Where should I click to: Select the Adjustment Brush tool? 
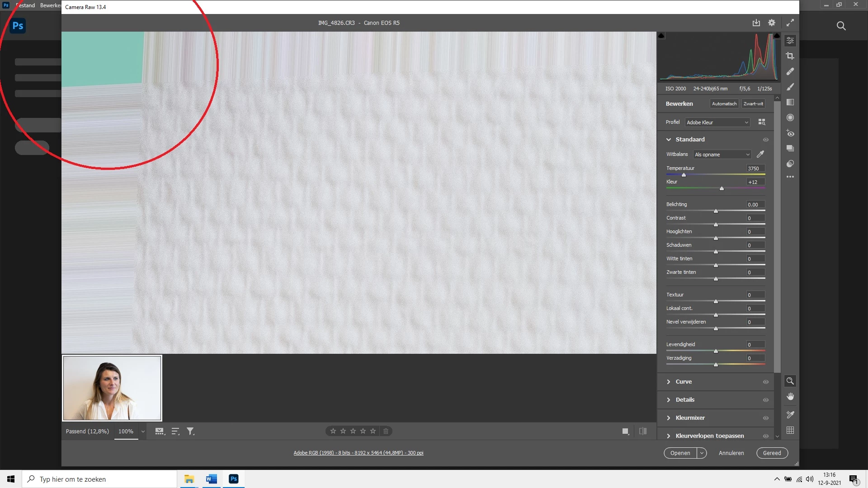tap(790, 87)
